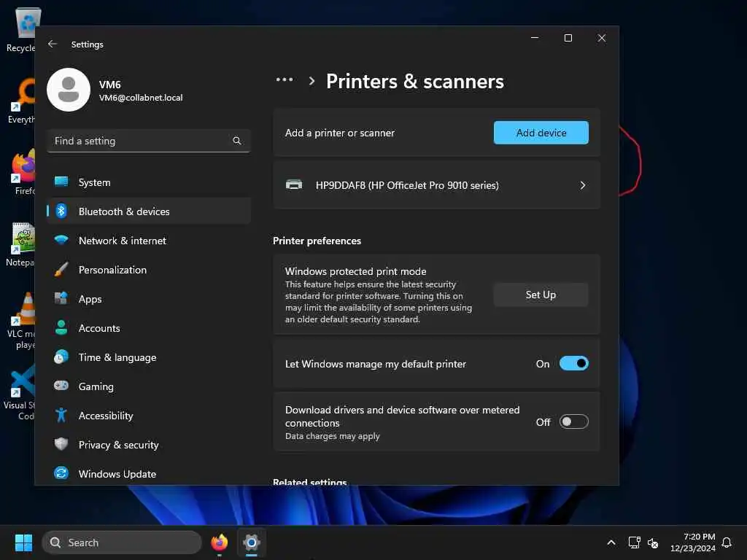Screen dimensions: 747x560
Task: Click the printer icon beside HP9DDAF8
Action: point(294,184)
